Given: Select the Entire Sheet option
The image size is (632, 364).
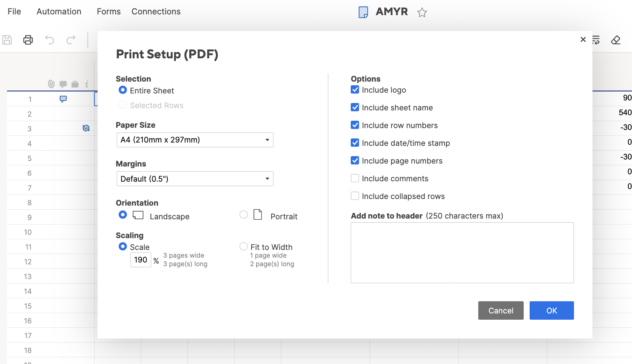Looking at the screenshot, I should tap(123, 90).
